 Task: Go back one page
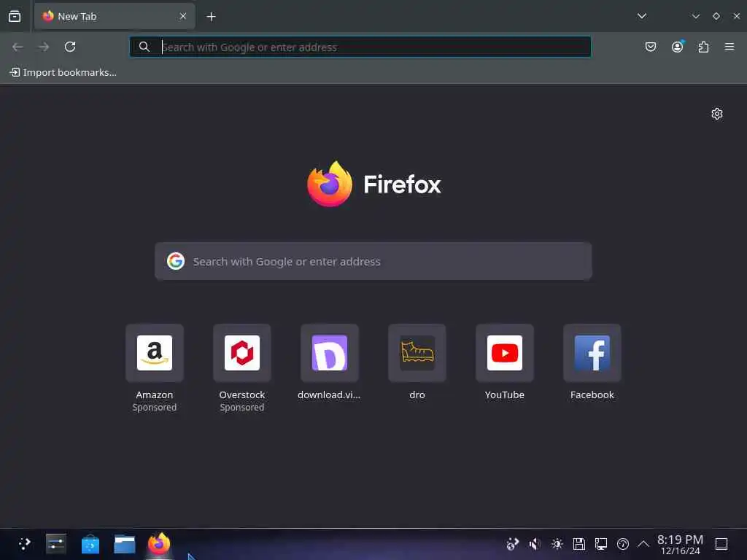[18, 47]
